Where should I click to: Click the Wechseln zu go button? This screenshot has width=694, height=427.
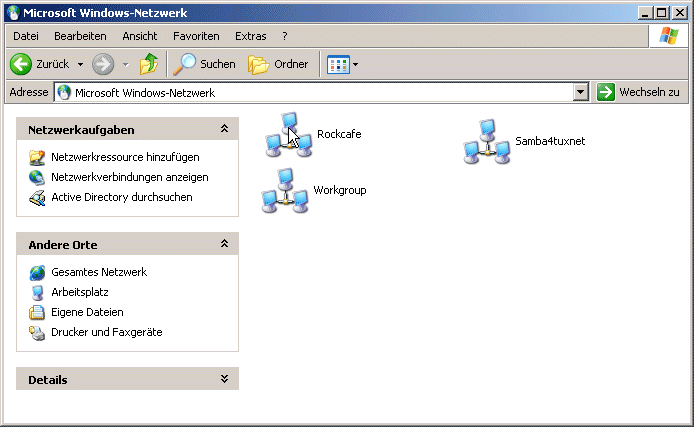[638, 92]
